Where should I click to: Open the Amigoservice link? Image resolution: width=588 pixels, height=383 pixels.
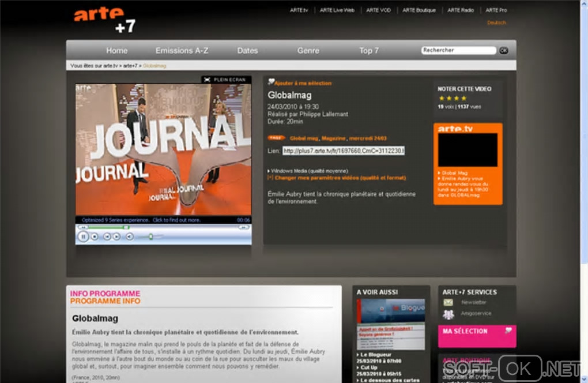[x=476, y=314]
